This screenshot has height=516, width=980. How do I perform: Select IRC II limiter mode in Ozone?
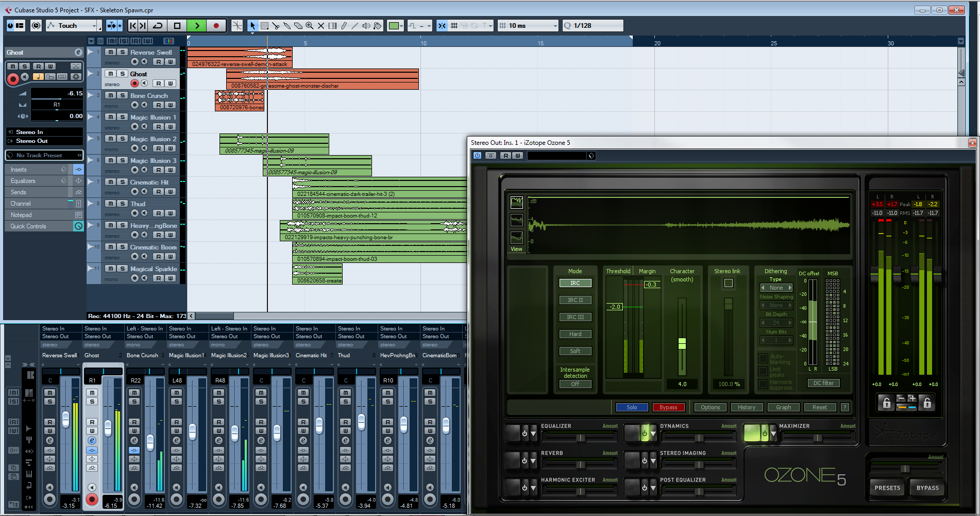575,300
